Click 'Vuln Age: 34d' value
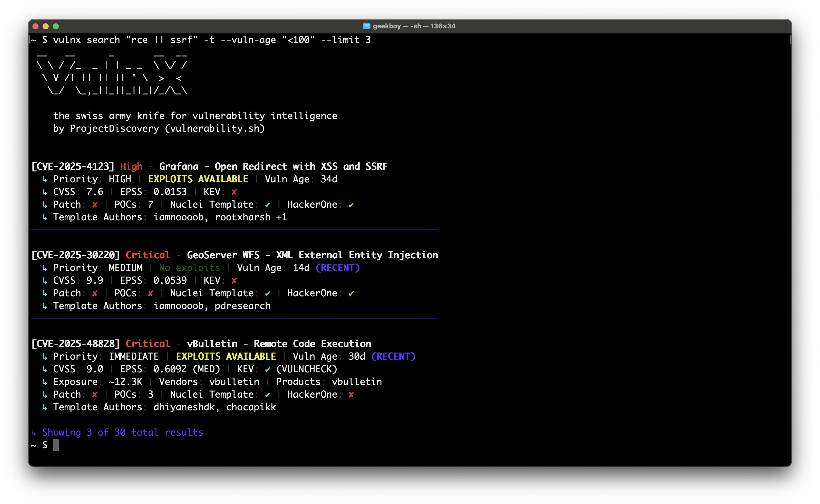Image resolution: width=820 pixels, height=504 pixels. pos(301,179)
